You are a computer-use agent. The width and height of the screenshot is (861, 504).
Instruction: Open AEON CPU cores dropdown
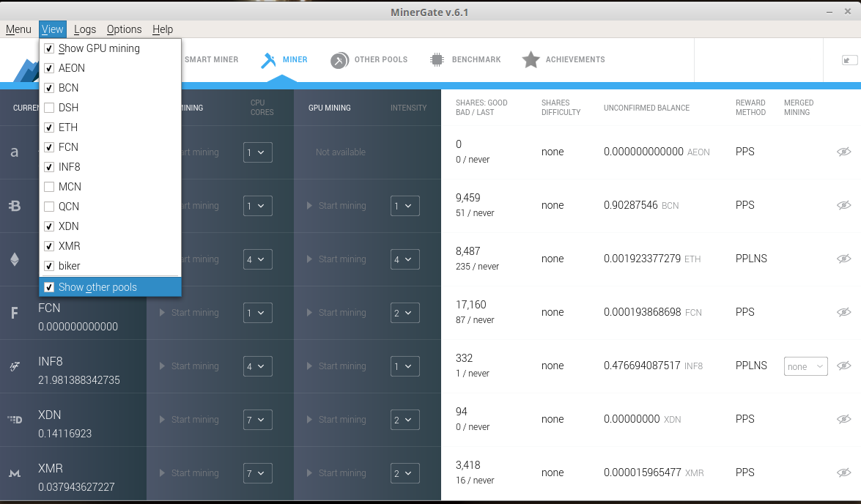click(x=257, y=152)
